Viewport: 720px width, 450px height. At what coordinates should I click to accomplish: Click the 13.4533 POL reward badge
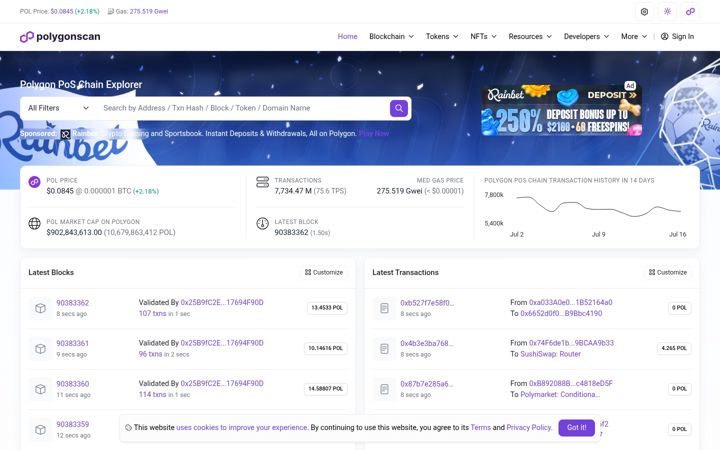point(327,308)
